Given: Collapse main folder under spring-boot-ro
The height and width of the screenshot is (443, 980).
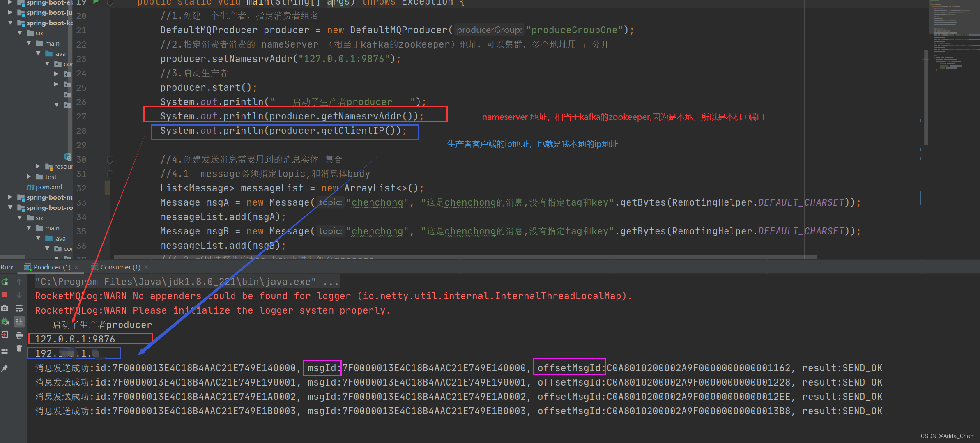Looking at the screenshot, I should [29, 228].
